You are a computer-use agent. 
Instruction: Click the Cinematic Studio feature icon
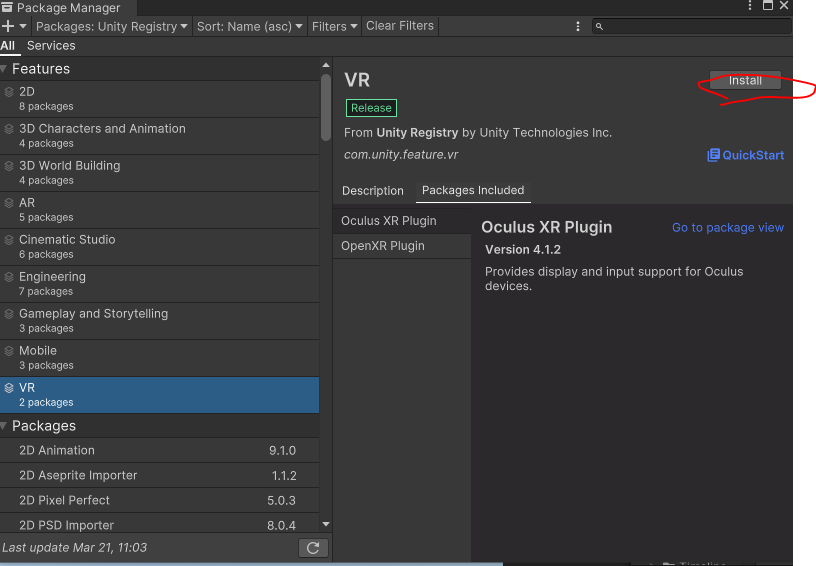pyautogui.click(x=9, y=240)
